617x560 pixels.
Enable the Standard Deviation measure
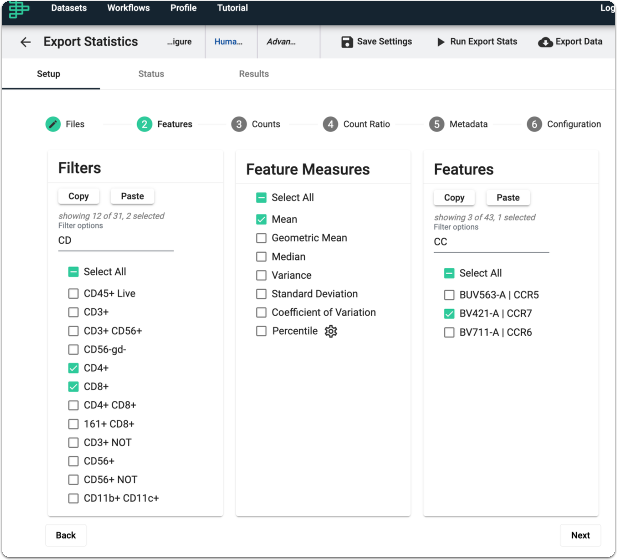[261, 294]
